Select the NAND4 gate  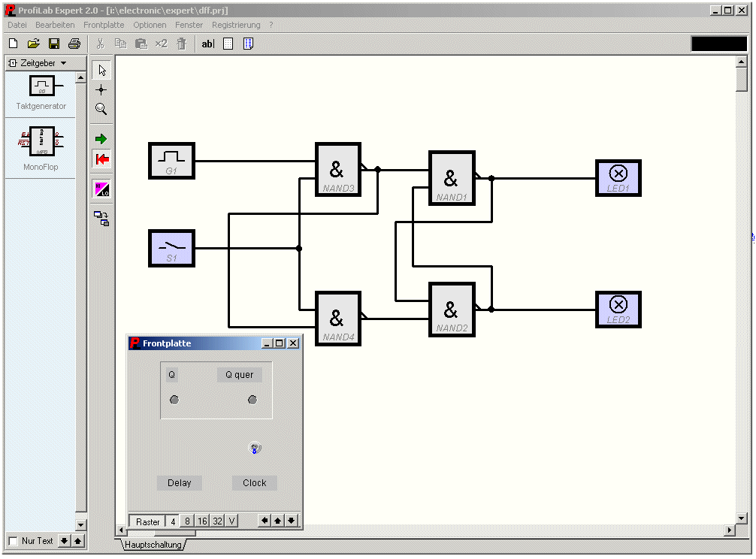(x=338, y=319)
